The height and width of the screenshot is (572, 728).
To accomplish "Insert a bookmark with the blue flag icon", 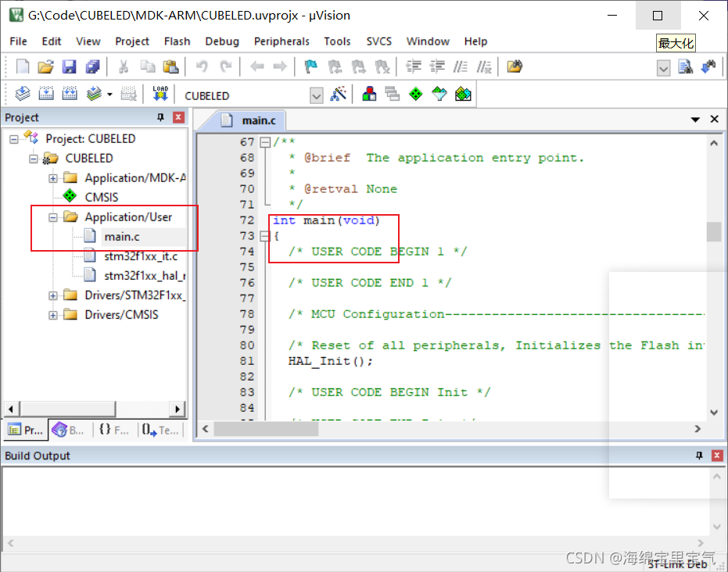I will [x=310, y=66].
